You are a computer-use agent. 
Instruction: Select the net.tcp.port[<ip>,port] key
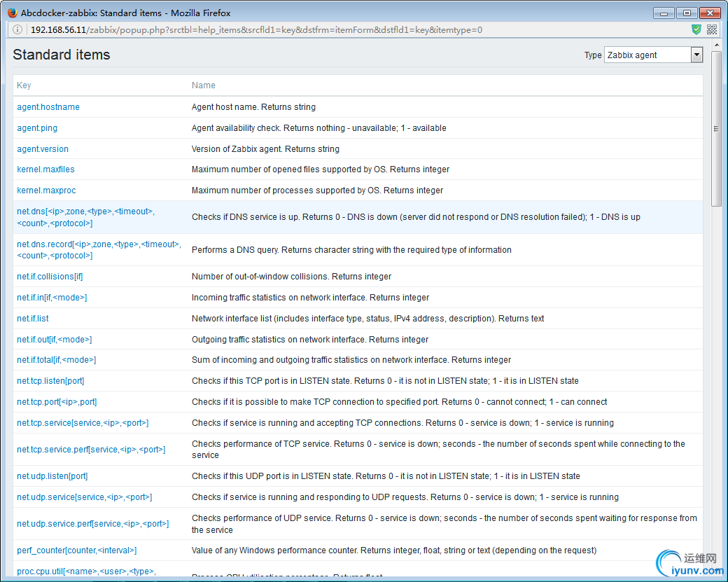(x=57, y=401)
